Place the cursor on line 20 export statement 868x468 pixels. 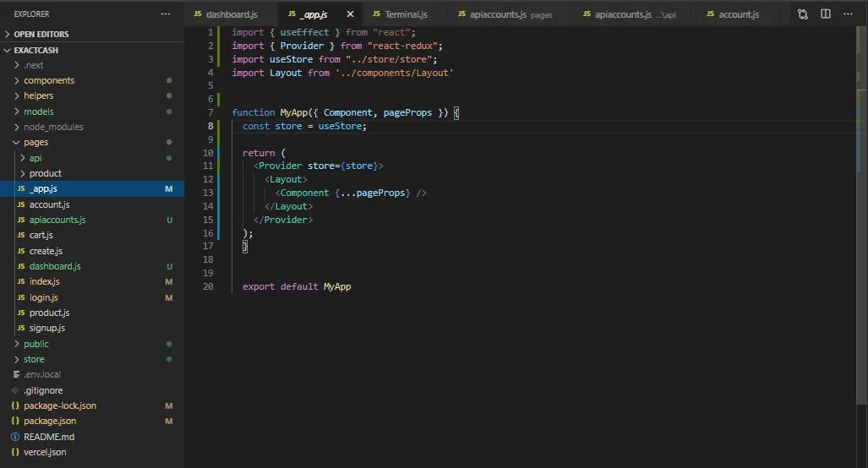coord(296,286)
